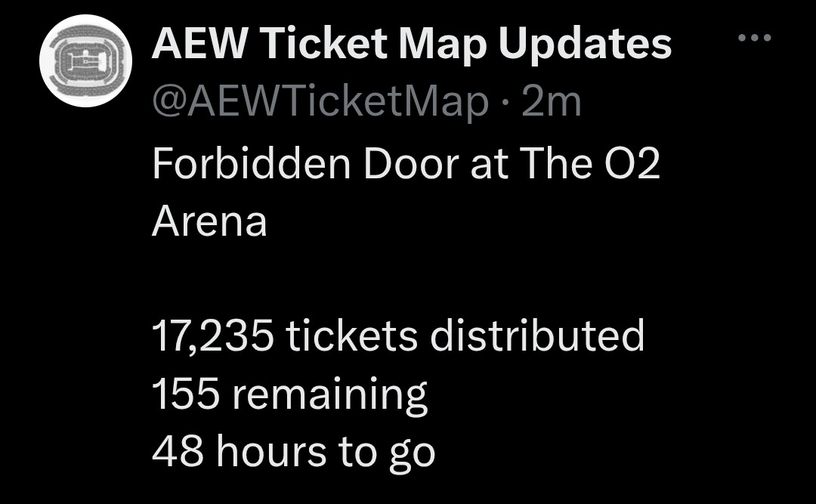Click the arena seating map picture

click(86, 60)
